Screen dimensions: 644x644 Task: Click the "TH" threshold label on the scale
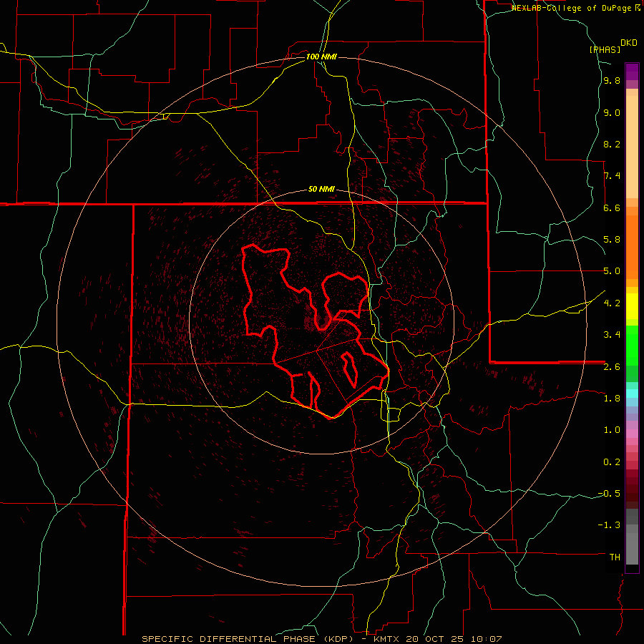[615, 557]
